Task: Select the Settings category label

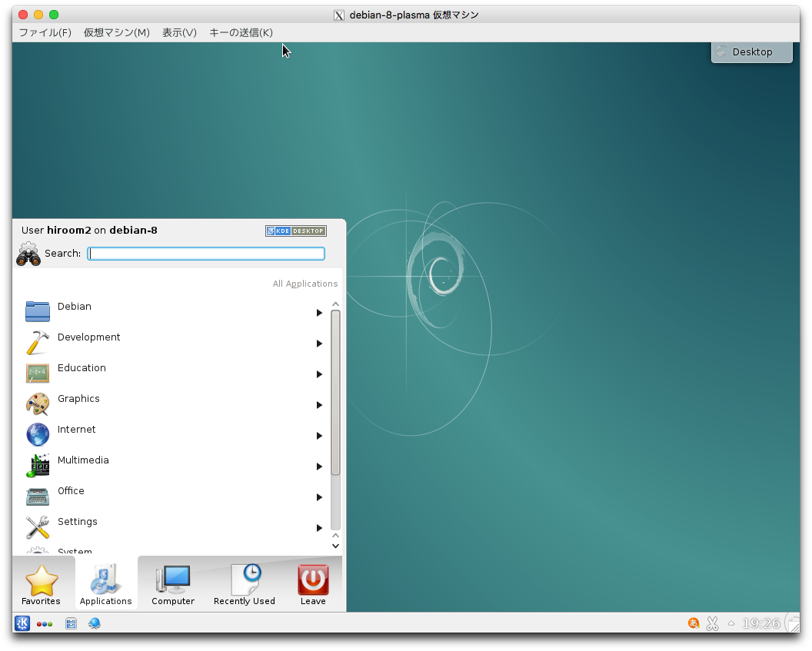Action: [x=77, y=522]
